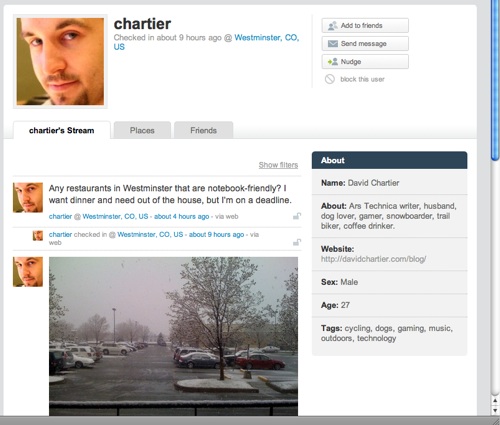Click Westminster, CO, US link in header
Screen dimensions: 500x425
pos(207,42)
